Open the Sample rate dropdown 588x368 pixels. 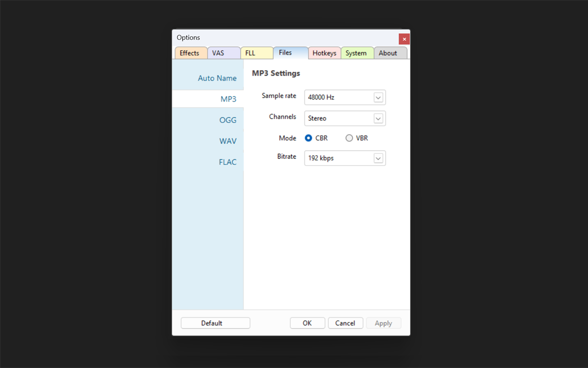(378, 97)
